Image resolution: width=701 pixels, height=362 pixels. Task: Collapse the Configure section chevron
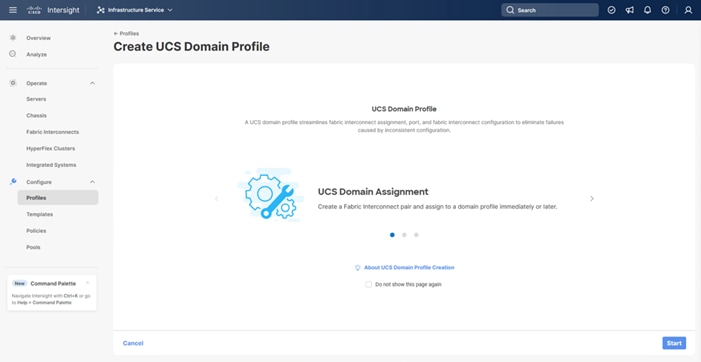[93, 182]
